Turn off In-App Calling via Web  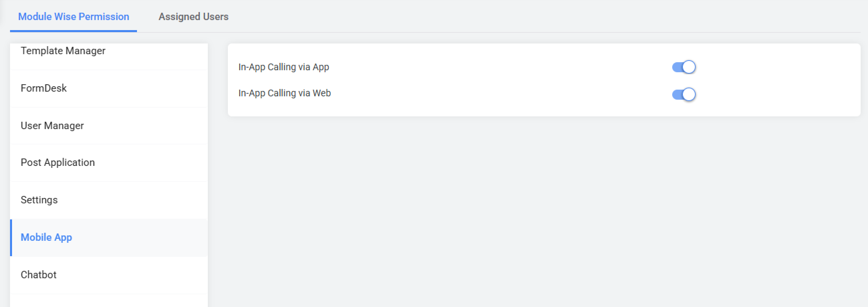point(683,94)
